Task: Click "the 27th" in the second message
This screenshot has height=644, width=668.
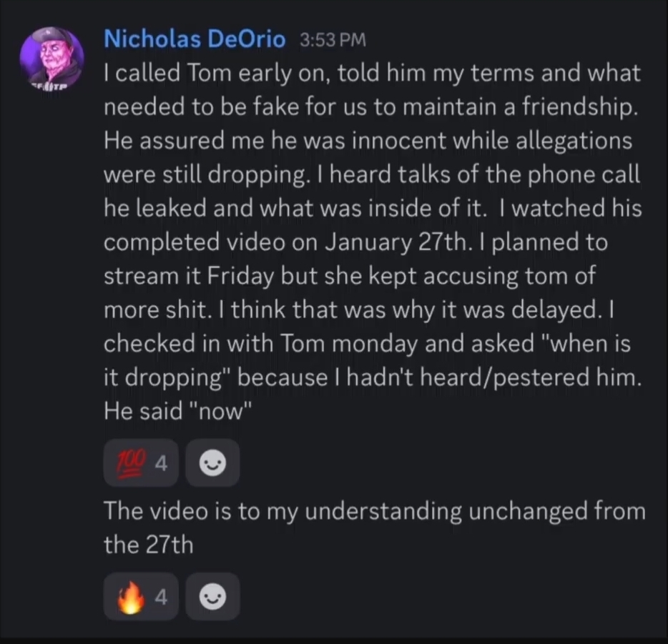Action: click(148, 545)
